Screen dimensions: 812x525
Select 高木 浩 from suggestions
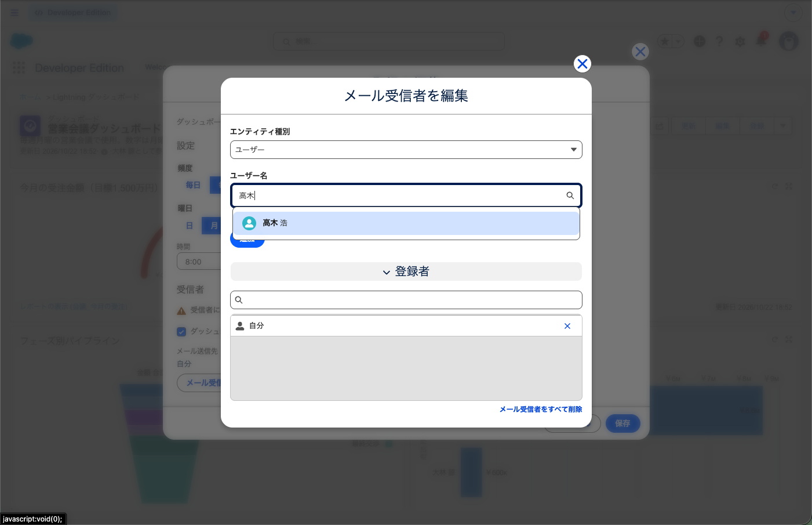coord(406,223)
